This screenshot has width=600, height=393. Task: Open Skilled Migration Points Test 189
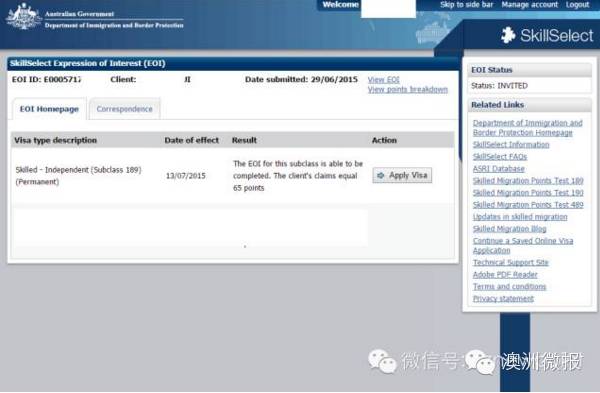point(528,181)
